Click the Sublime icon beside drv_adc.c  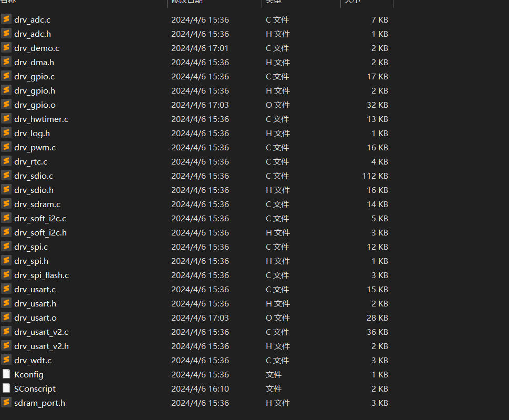(x=6, y=19)
